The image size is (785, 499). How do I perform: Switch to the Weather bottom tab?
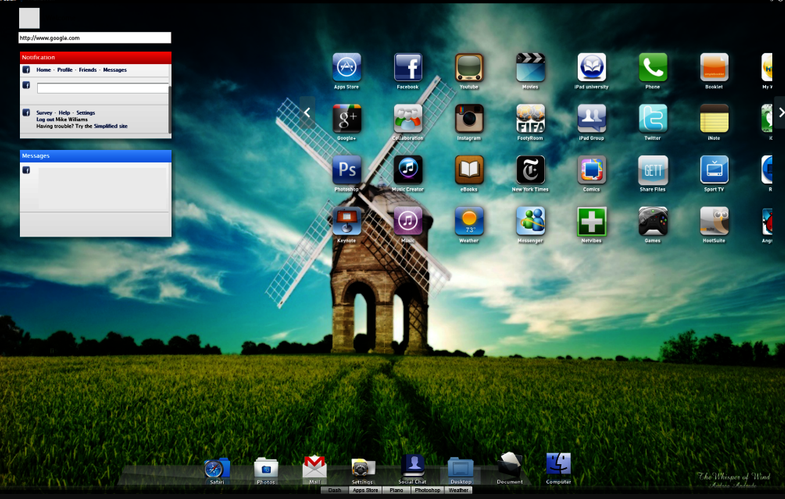[459, 490]
